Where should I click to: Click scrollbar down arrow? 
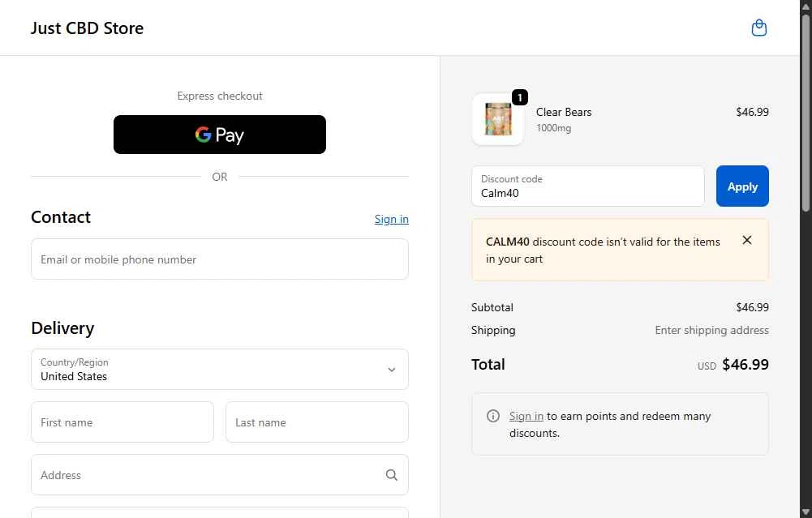coord(806,511)
